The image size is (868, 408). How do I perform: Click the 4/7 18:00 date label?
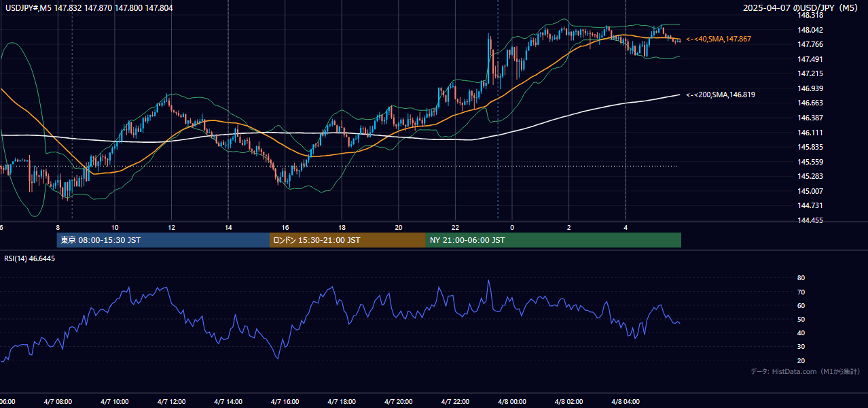tap(342, 402)
